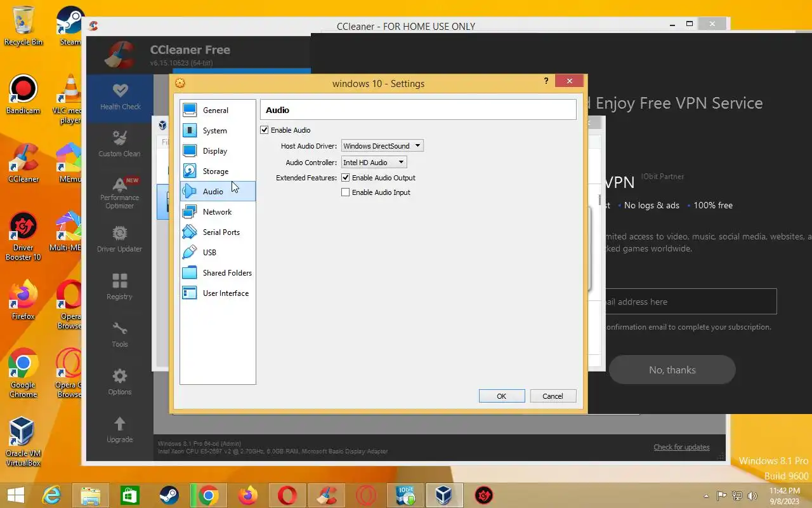Click Cancel in the Settings dialog
Viewport: 812px width, 508px height.
(x=553, y=396)
